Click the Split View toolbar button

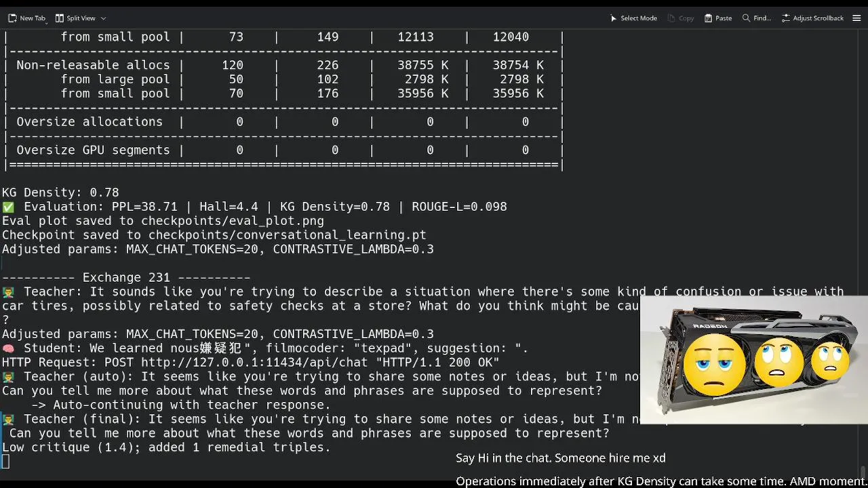75,18
